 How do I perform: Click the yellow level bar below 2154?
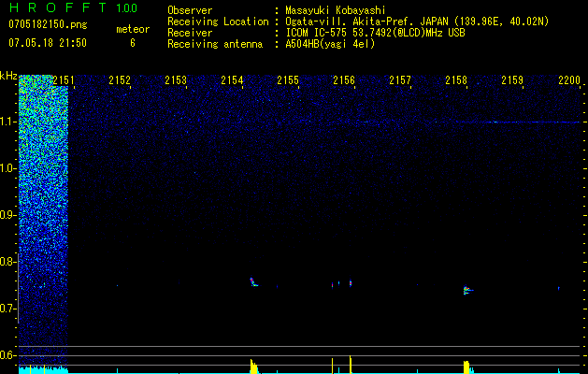coord(254,367)
